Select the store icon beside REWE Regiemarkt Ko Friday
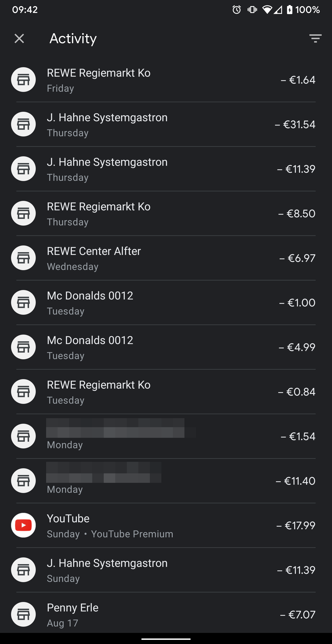The width and height of the screenshot is (332, 644). 23,79
